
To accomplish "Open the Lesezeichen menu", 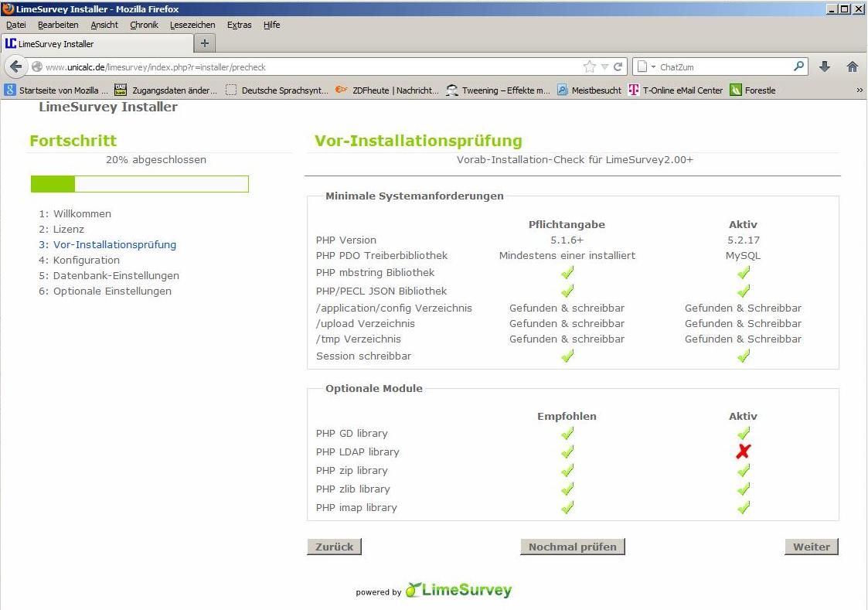I will pos(192,25).
